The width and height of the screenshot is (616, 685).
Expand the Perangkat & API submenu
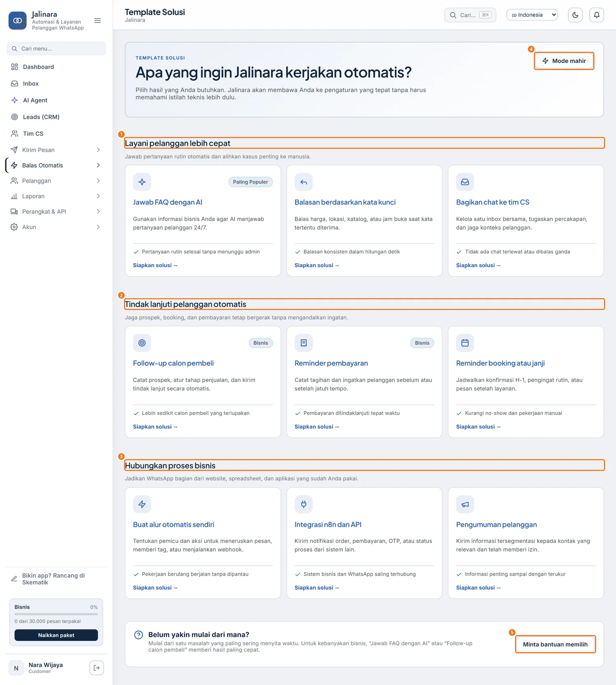[x=55, y=212]
